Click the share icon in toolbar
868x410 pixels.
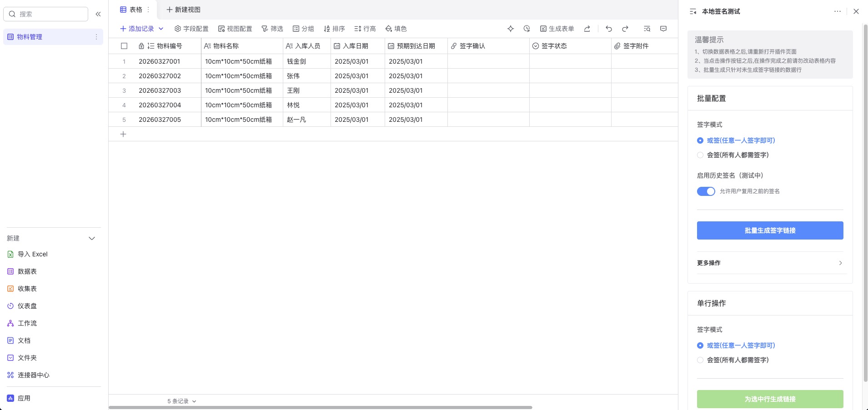[587, 29]
